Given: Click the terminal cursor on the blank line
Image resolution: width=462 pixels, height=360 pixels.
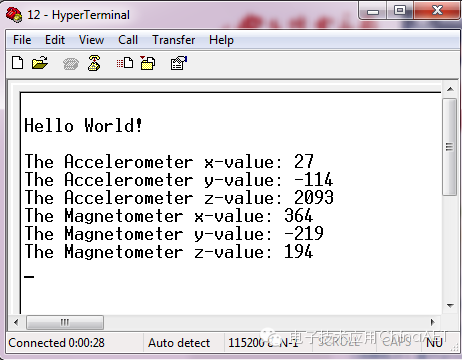Looking at the screenshot, I should [x=29, y=276].
